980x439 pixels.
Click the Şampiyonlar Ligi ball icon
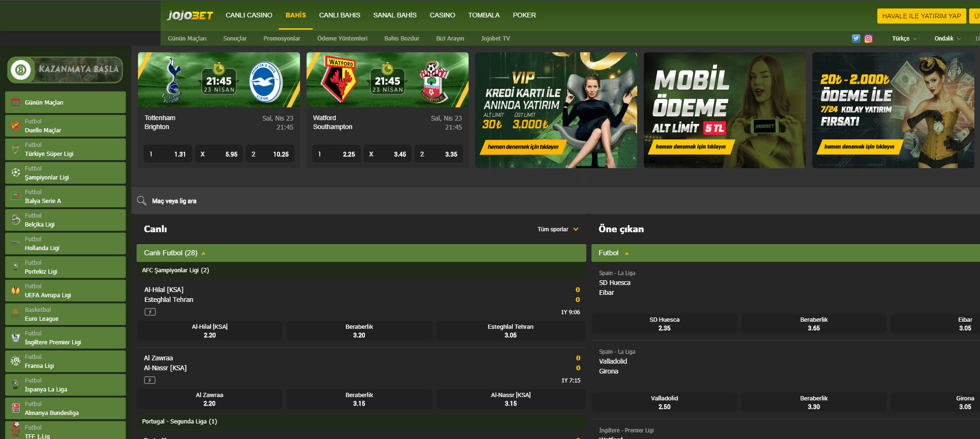pos(16,172)
